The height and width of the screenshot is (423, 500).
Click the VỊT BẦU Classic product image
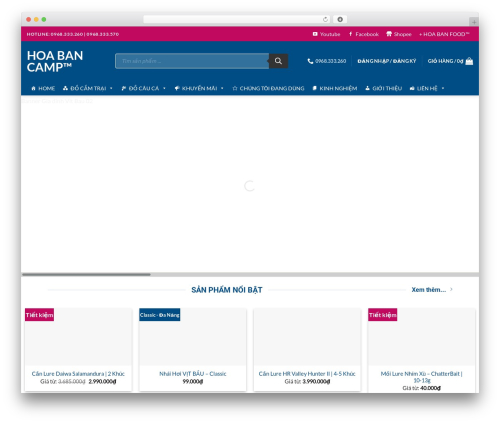point(193,337)
